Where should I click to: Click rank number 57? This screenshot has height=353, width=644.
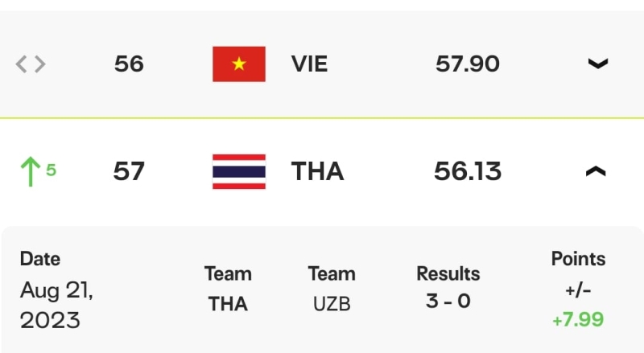(129, 171)
